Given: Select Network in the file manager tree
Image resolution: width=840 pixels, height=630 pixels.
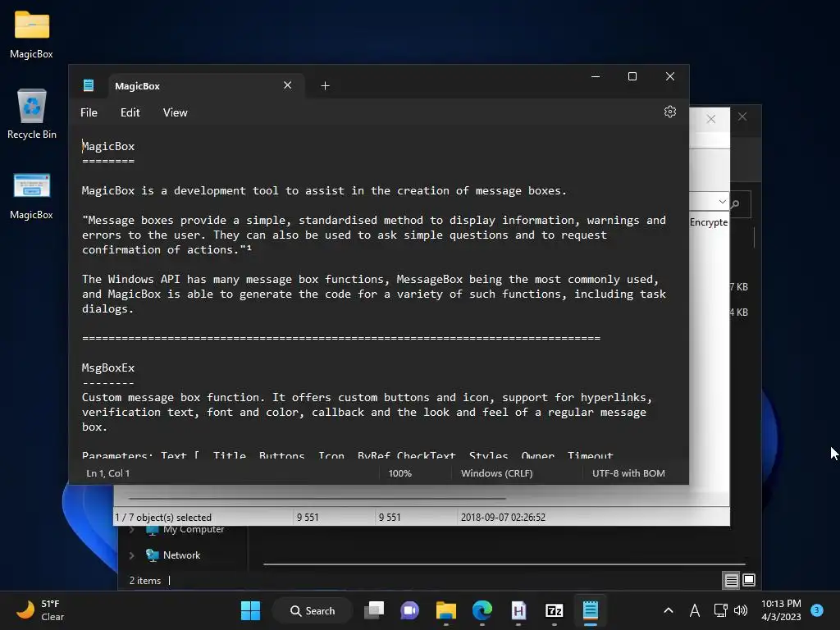Looking at the screenshot, I should pos(181,555).
